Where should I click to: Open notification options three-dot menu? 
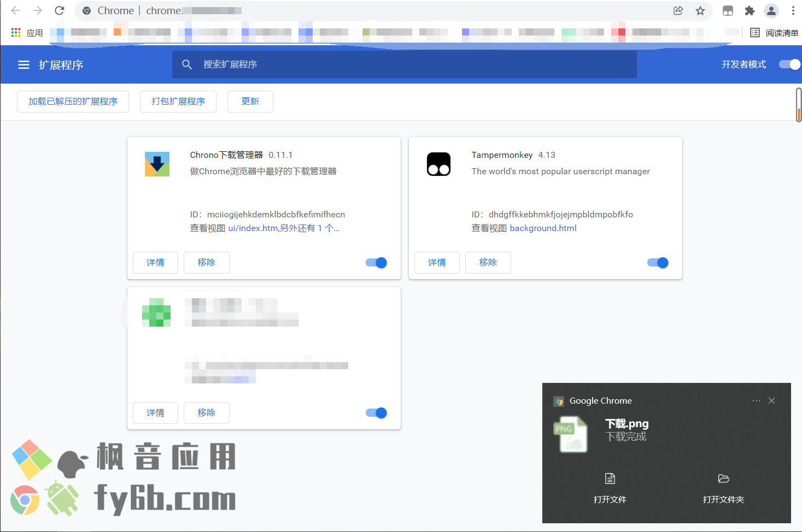pyautogui.click(x=756, y=400)
